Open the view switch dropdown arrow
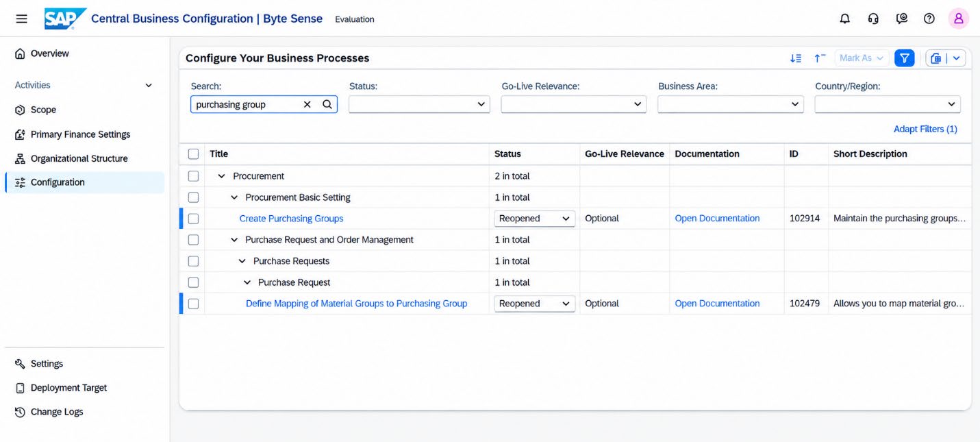980x442 pixels. [957, 58]
